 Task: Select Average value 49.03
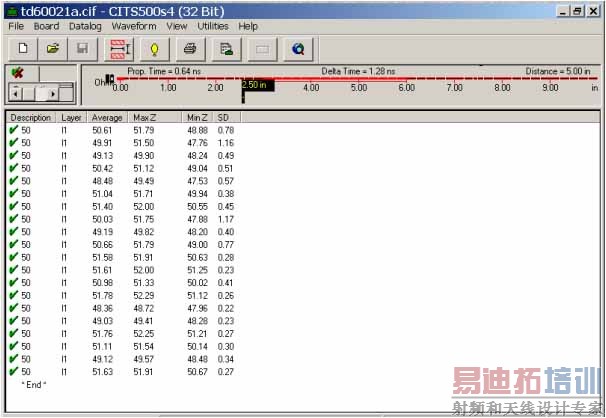point(102,321)
